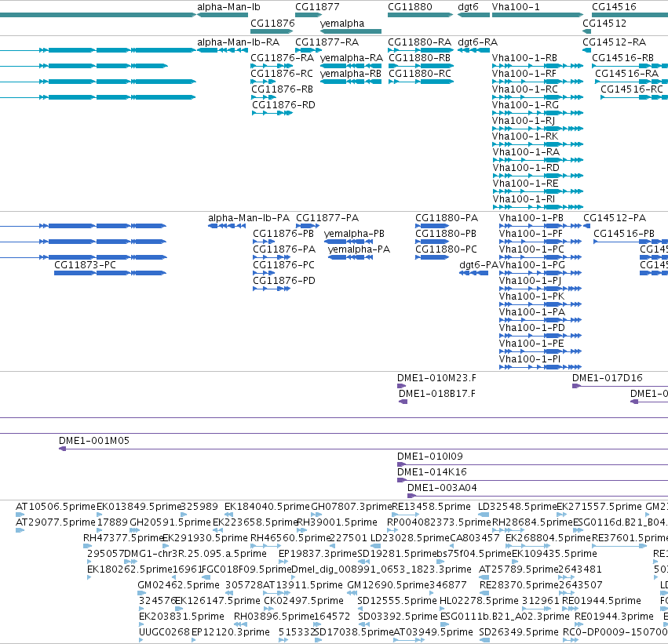Click transcript Vha100-1-RC
The width and height of the screenshot is (668, 644).
click(x=525, y=89)
